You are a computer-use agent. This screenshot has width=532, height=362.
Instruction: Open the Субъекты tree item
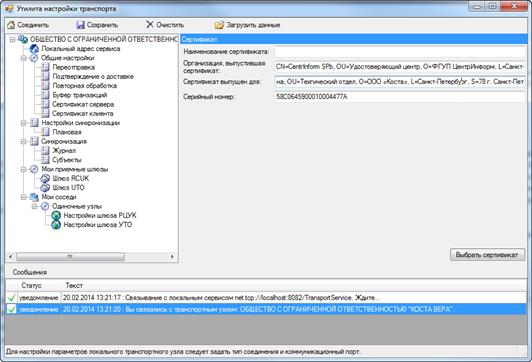coord(67,160)
